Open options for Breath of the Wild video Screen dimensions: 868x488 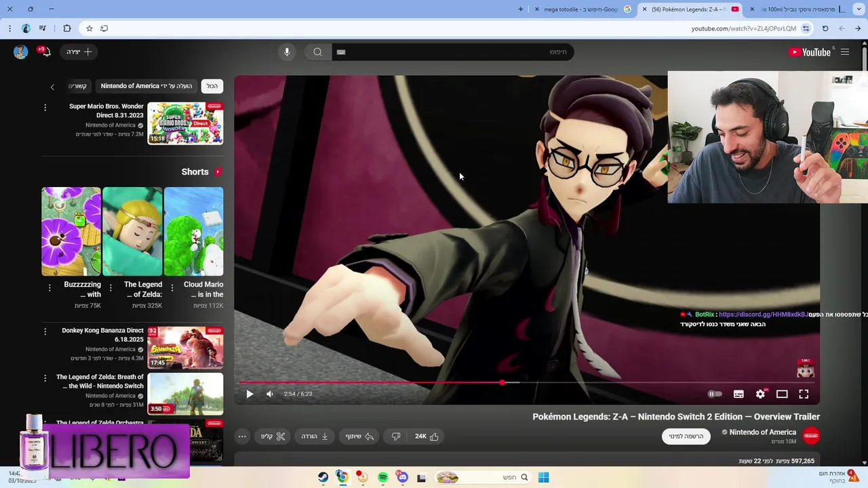(45, 378)
